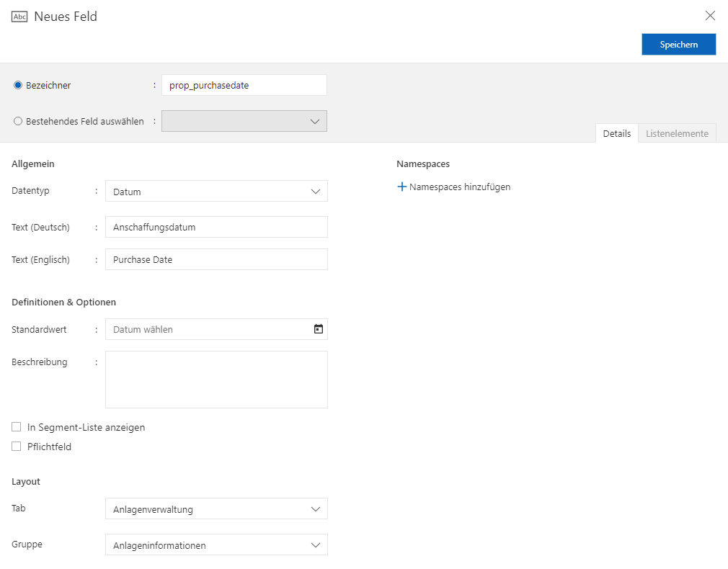
Task: Click the Text (Deutsch) field showing Anschaffungsdatum
Action: [x=216, y=226]
